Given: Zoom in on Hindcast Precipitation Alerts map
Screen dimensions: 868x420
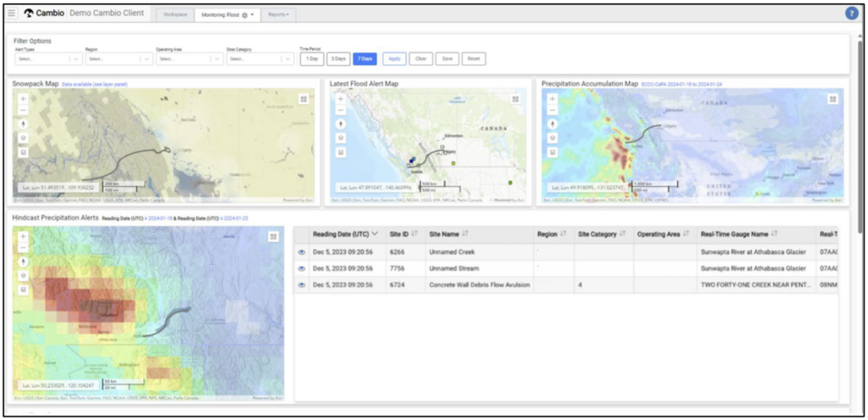Looking at the screenshot, I should coord(23,236).
